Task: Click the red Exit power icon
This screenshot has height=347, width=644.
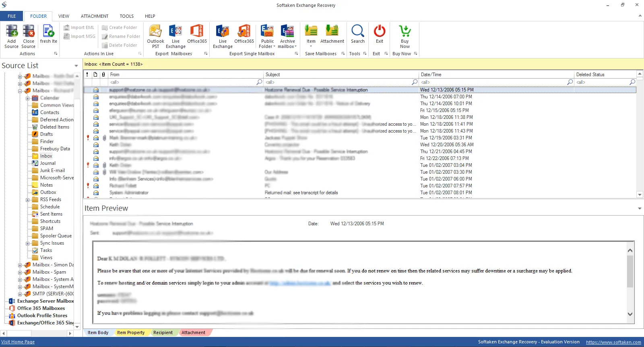Action: [380, 31]
